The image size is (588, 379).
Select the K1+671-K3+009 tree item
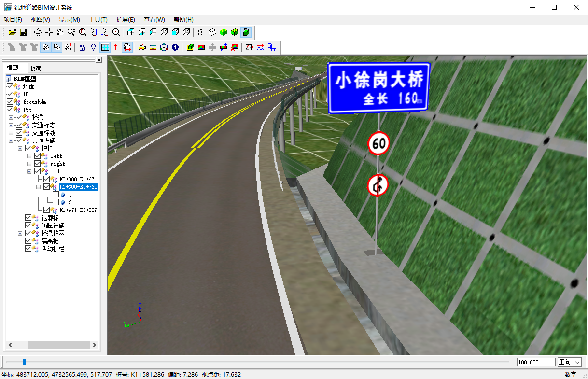pyautogui.click(x=78, y=210)
